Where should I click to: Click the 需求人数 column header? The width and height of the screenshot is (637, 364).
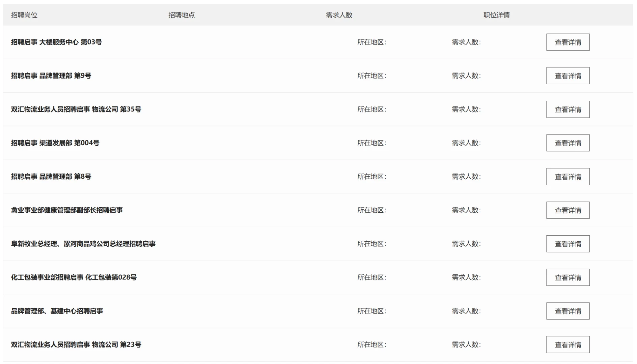tap(339, 15)
